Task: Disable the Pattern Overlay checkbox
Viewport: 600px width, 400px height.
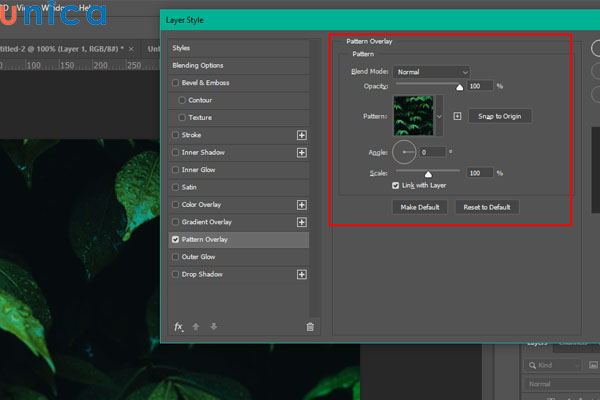Action: pos(177,240)
